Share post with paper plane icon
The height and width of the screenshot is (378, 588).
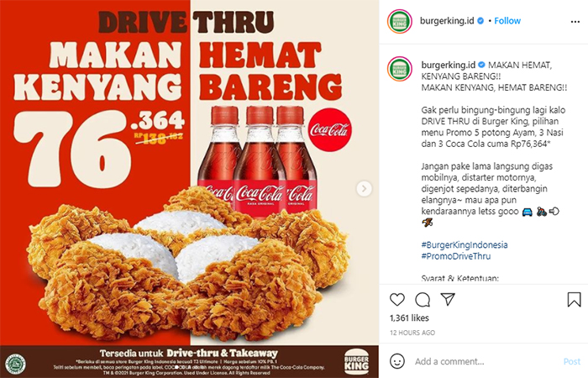[x=448, y=299]
